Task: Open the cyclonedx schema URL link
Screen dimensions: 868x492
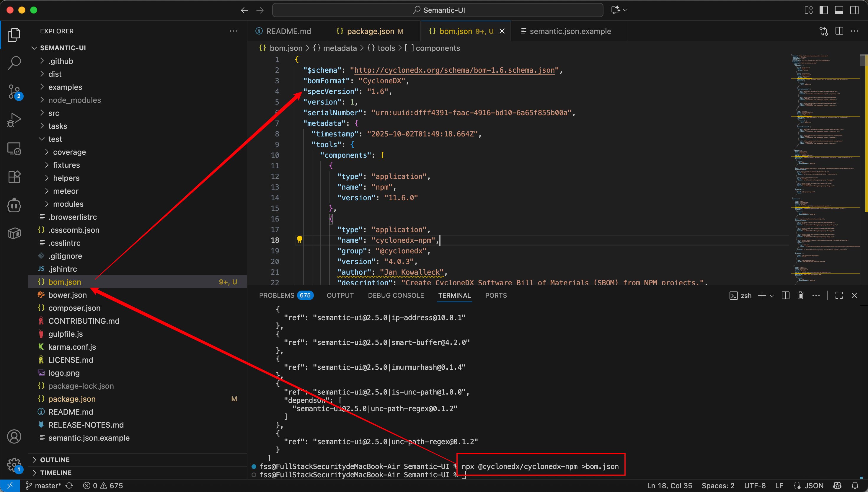Action: [x=454, y=70]
